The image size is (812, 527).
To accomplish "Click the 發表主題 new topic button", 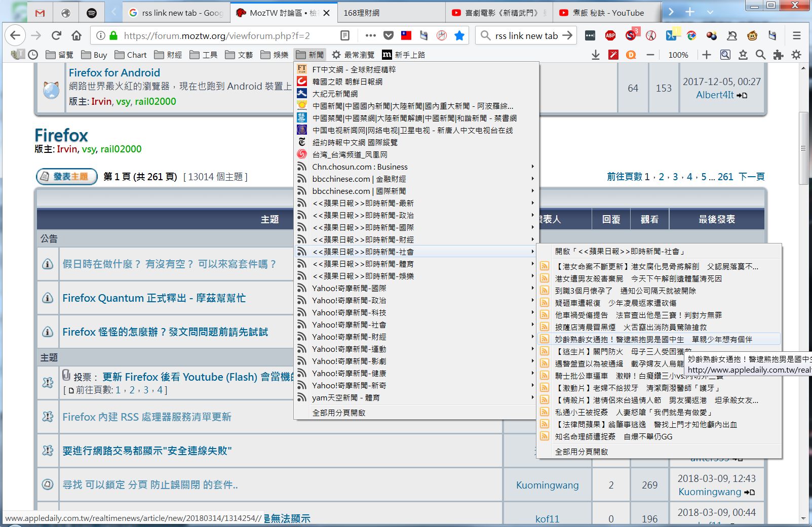I will point(67,177).
